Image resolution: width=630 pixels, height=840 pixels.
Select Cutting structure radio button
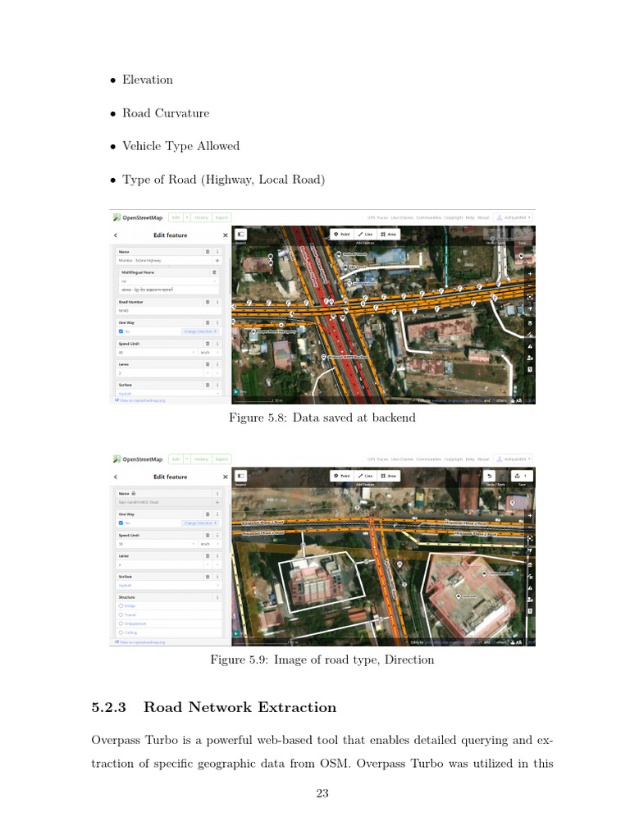pos(121,632)
